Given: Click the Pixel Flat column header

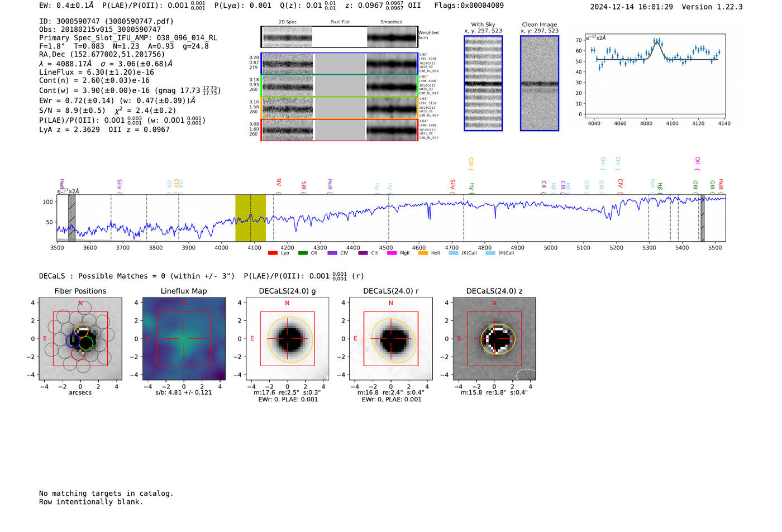Looking at the screenshot, I should (340, 22).
